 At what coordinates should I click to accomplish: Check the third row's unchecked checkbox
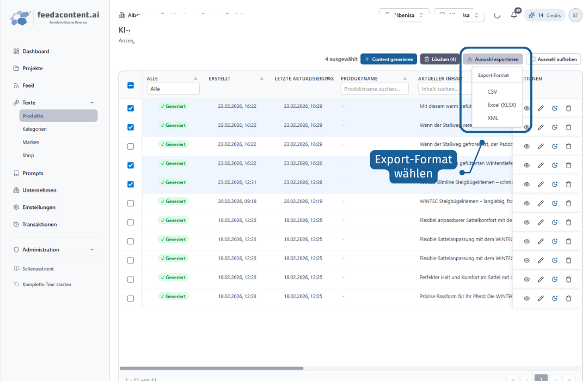[x=131, y=146]
